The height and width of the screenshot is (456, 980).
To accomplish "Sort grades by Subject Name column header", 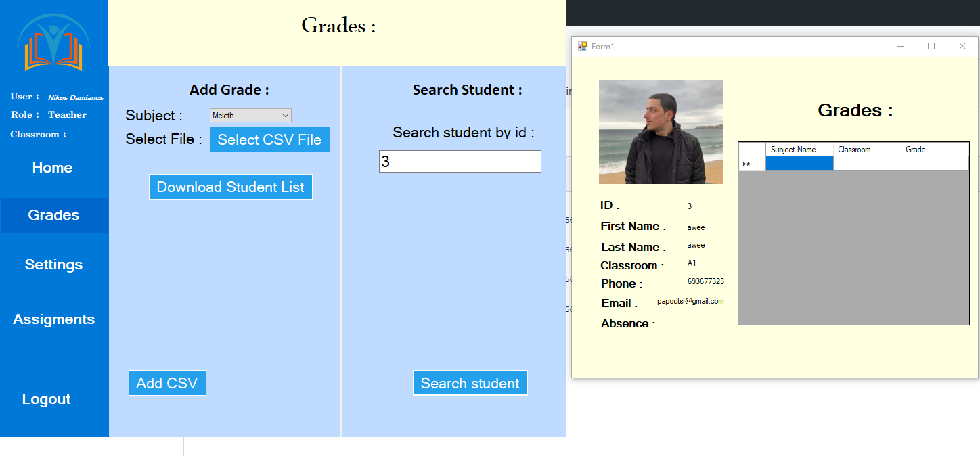I will (x=799, y=149).
